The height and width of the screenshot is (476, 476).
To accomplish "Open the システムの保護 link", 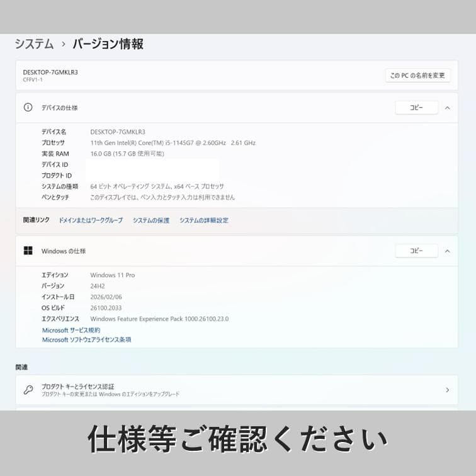I will (x=151, y=220).
